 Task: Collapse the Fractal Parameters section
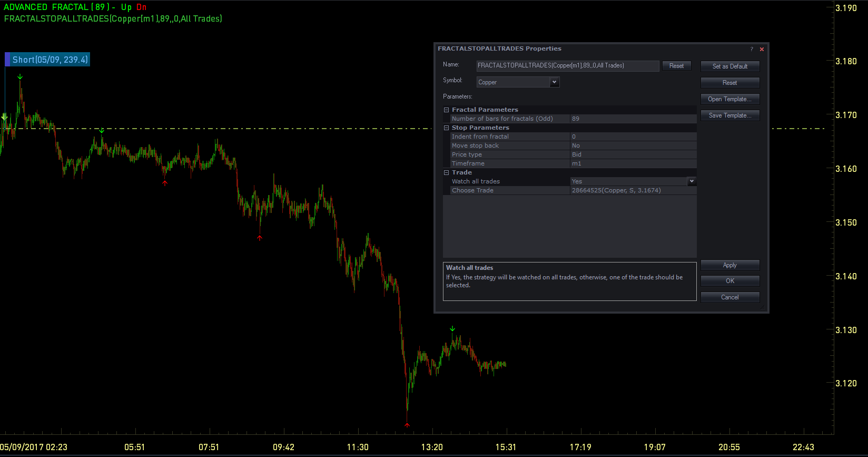pos(447,110)
